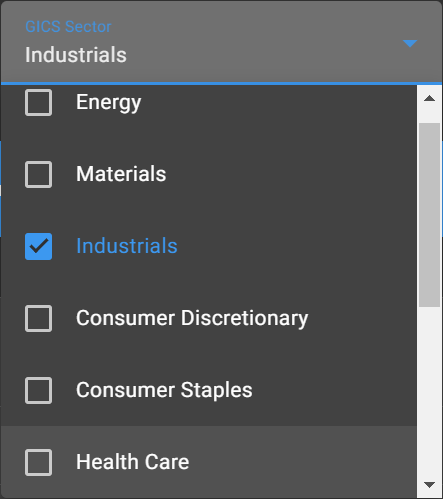Click the scrollbar up arrow
Image resolution: width=443 pixels, height=499 pixels.
pyautogui.click(x=429, y=98)
